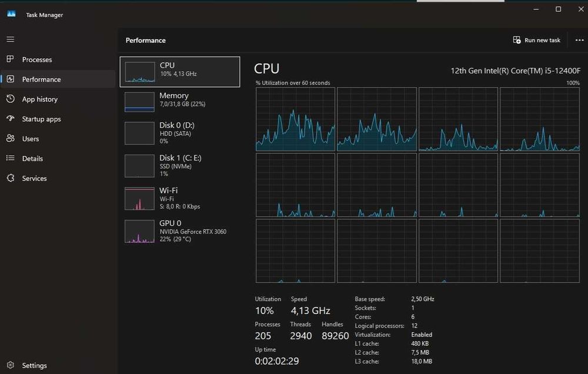Select GPU 0 NVIDIA GeForce item

[x=180, y=231]
